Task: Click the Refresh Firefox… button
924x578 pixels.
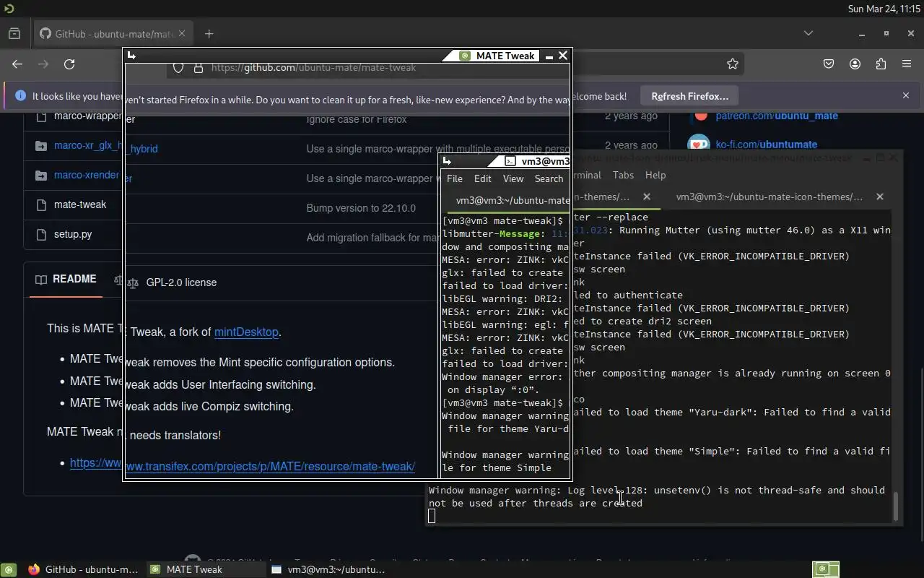Action: [x=689, y=96]
